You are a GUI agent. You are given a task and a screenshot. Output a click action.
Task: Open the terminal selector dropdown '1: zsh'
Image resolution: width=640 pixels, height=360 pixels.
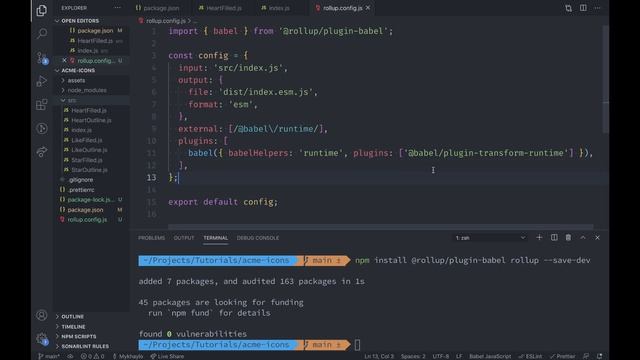pos(490,238)
